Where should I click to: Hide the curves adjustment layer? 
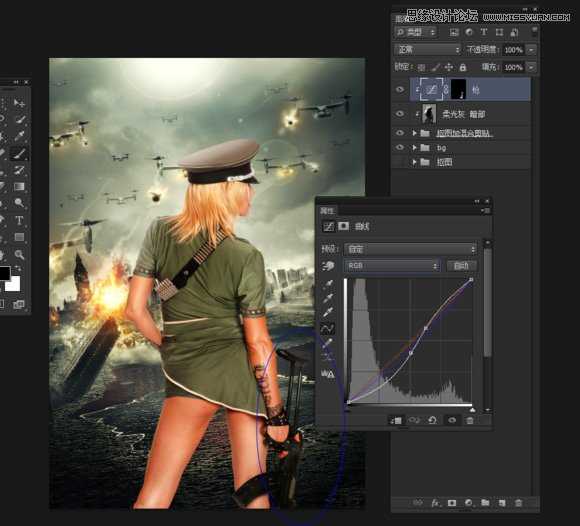pos(400,89)
